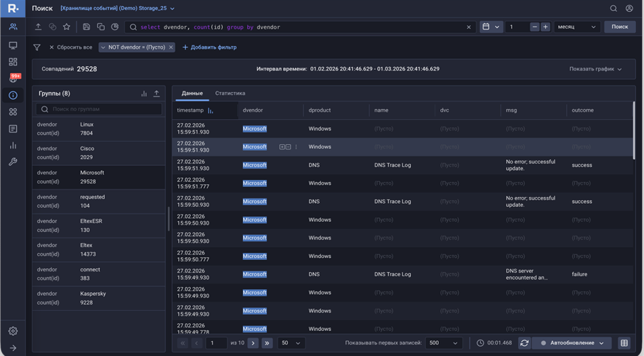This screenshot has width=644, height=356.
Task: Open the settings gear in the sidebar
Action: coord(13,331)
